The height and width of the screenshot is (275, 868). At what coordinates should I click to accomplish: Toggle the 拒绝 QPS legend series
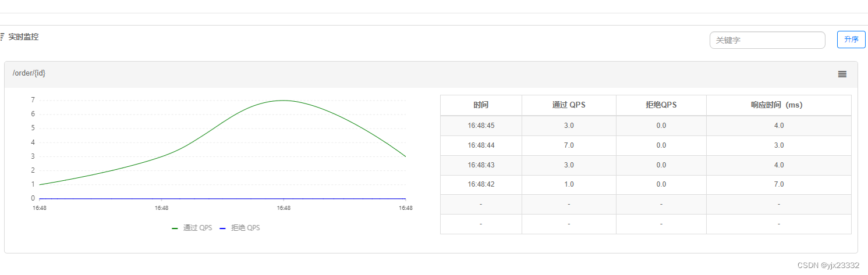coord(240,228)
